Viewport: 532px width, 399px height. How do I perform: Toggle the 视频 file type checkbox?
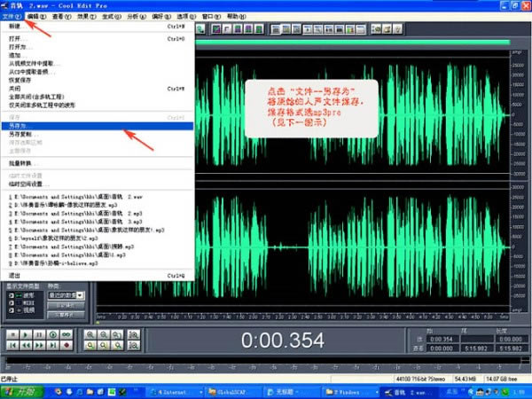10,311
